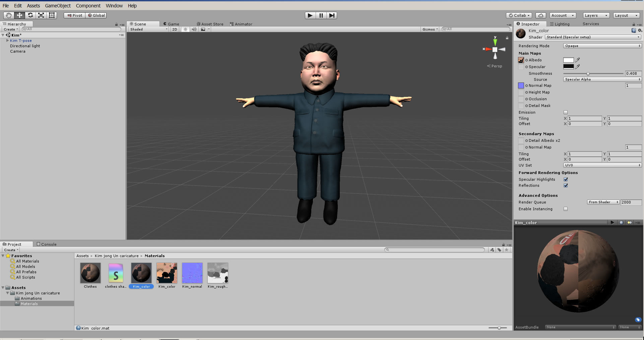This screenshot has height=340, width=644.
Task: Click the Albedo white color swatch
Action: (568, 60)
